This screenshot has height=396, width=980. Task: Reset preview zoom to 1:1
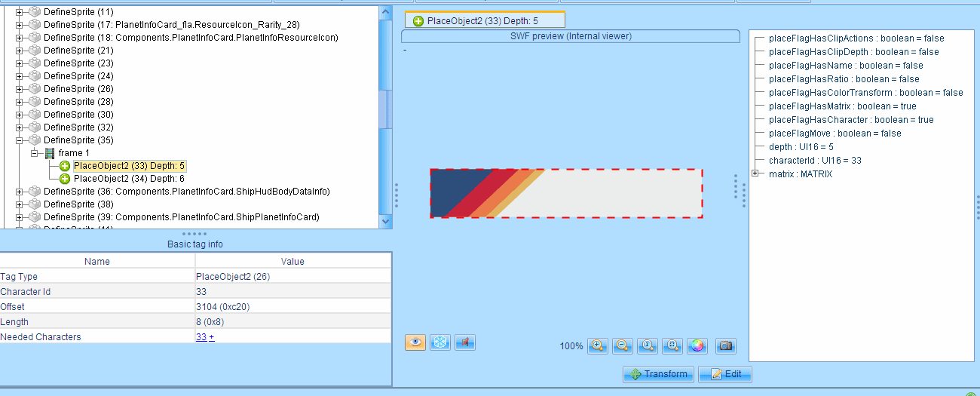point(648,345)
